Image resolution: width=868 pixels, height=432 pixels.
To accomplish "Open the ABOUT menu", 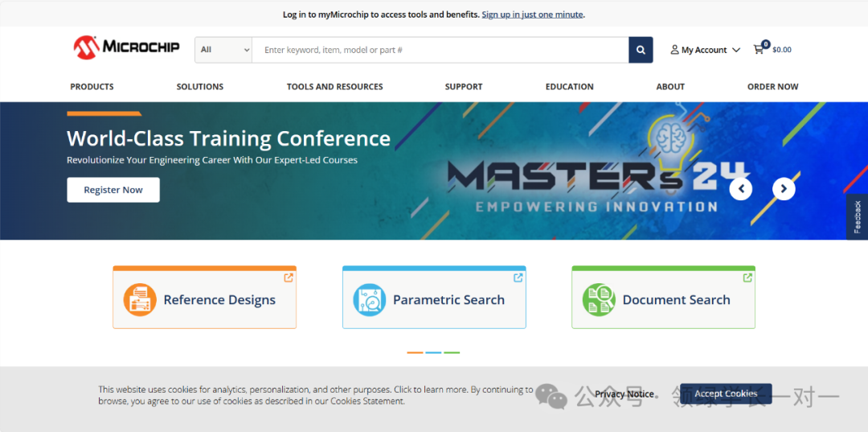I will coord(670,86).
